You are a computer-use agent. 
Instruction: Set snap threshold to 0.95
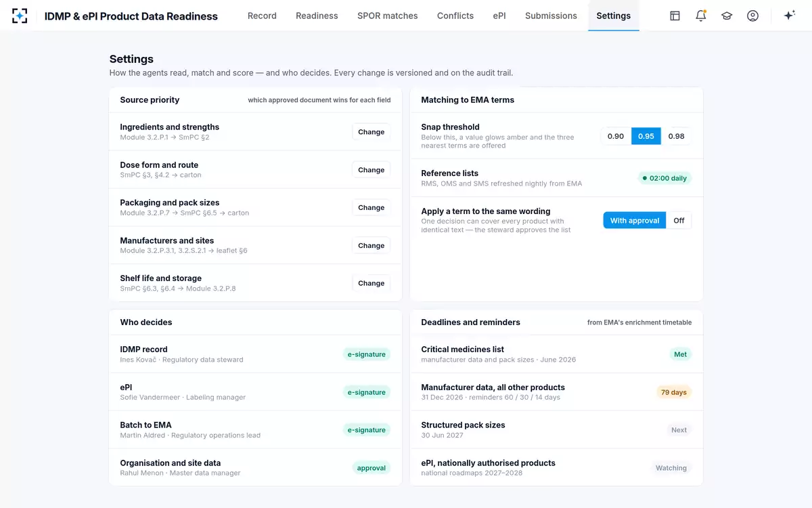coord(646,136)
